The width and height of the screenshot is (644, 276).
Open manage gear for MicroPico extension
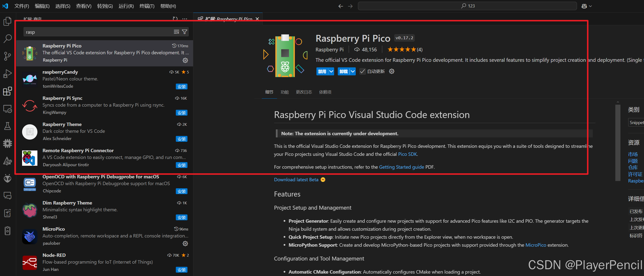point(185,244)
